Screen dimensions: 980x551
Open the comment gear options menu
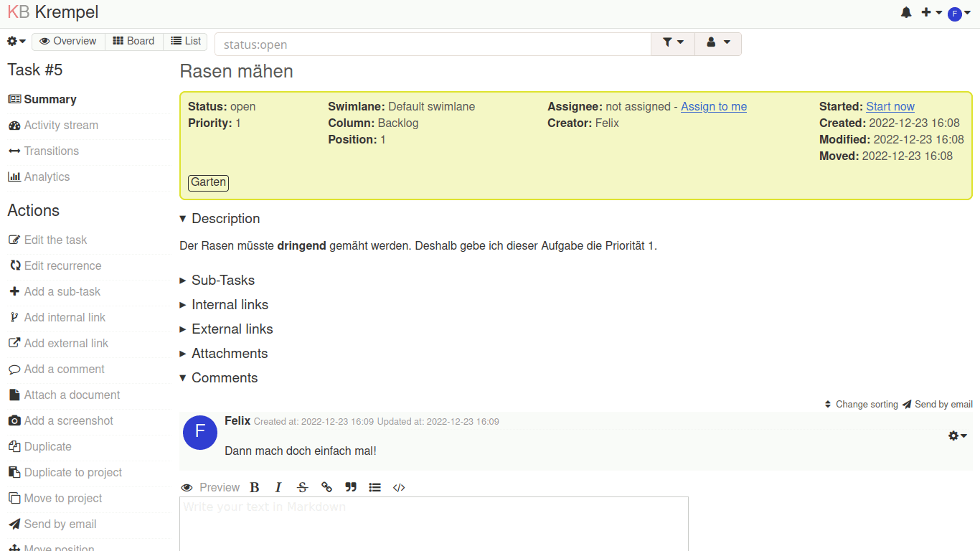957,435
